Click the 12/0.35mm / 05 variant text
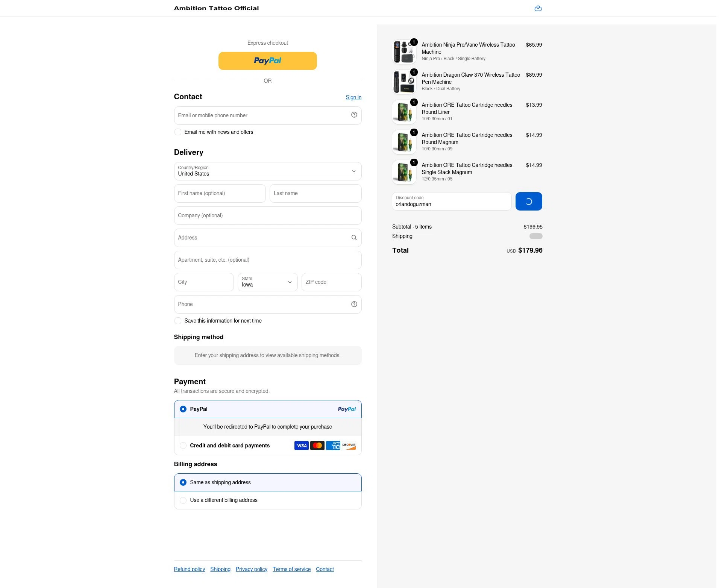Screen dimensions: 722x588 437,179
